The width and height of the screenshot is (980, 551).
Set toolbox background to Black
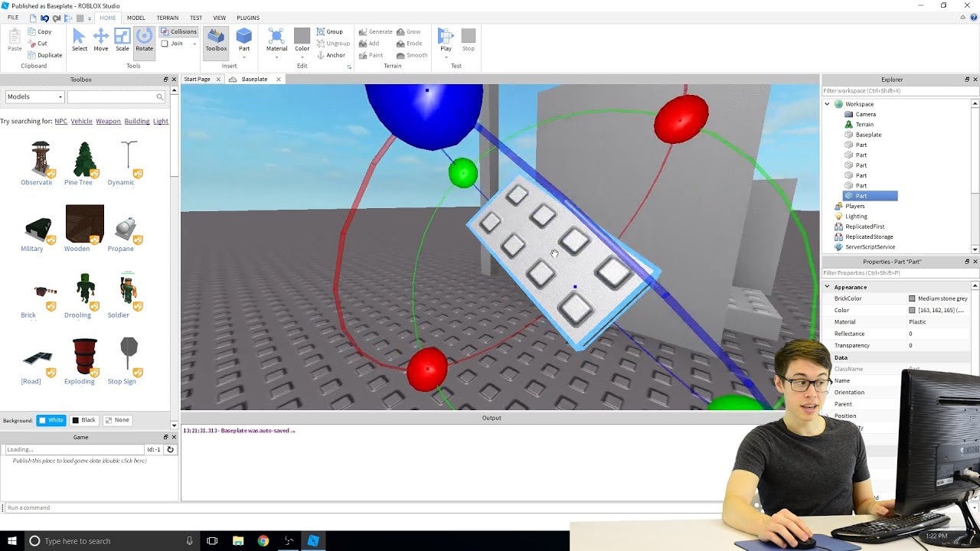(x=83, y=420)
